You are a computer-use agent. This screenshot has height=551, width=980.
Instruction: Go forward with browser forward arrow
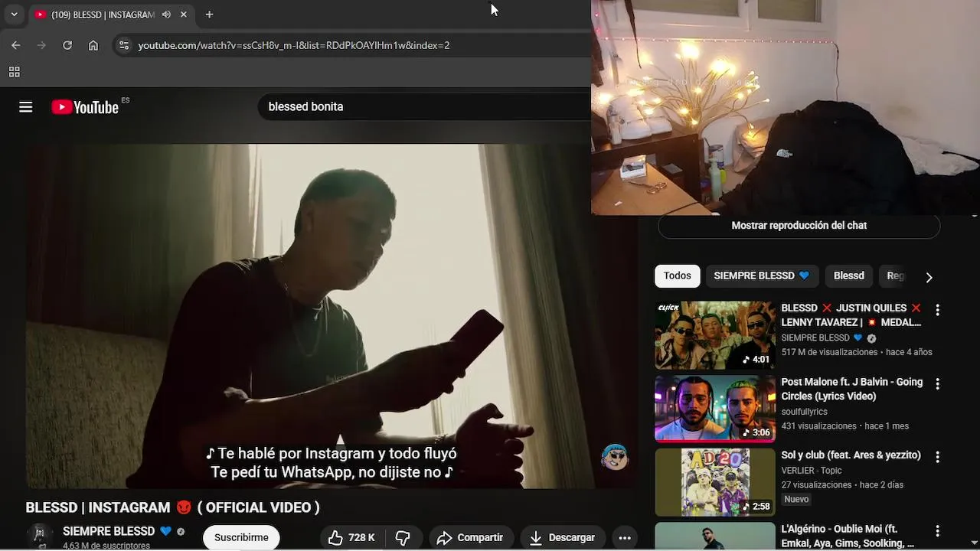42,45
